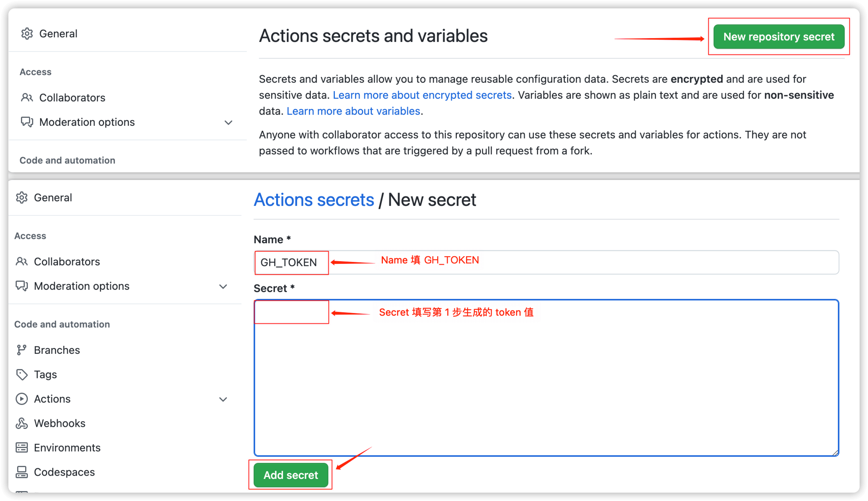Open the Webhooks settings page
Image resolution: width=868 pixels, height=501 pixels.
(59, 423)
